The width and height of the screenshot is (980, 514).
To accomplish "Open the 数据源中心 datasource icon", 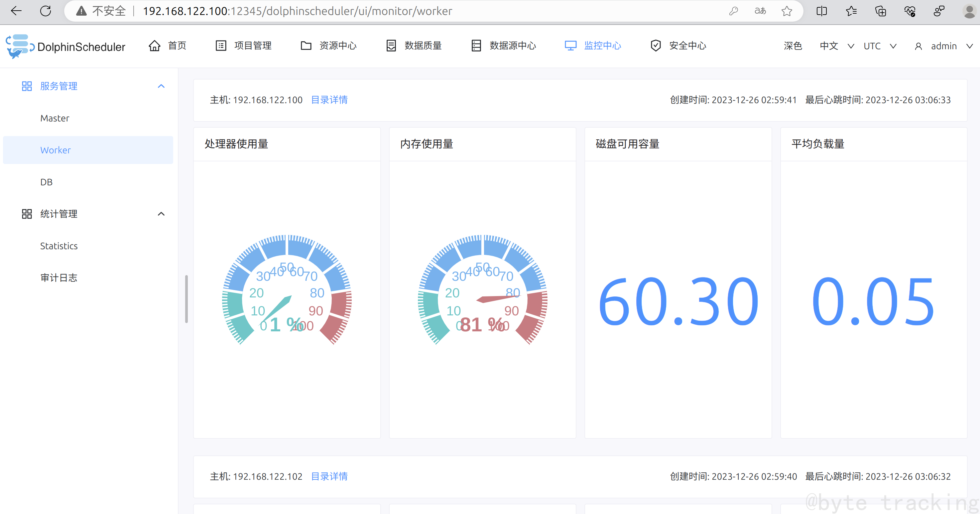I will [476, 46].
